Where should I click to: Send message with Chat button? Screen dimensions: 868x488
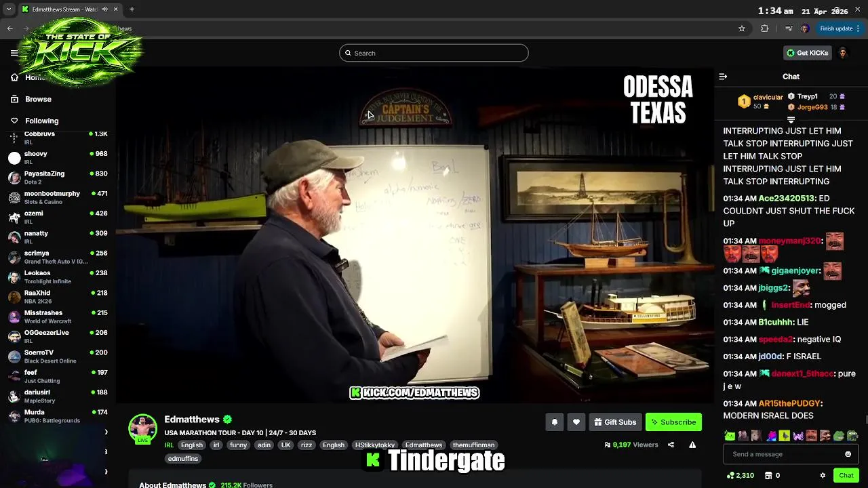coord(846,476)
